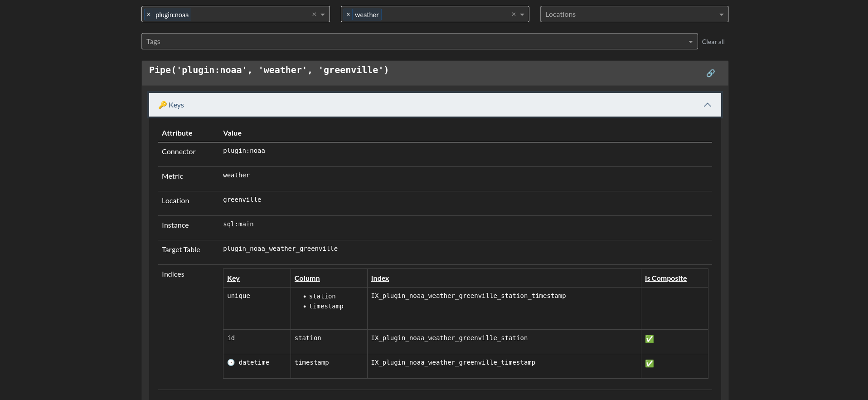The image size is (868, 400).
Task: Click the composite checkmark for datetime row
Action: coord(650,363)
